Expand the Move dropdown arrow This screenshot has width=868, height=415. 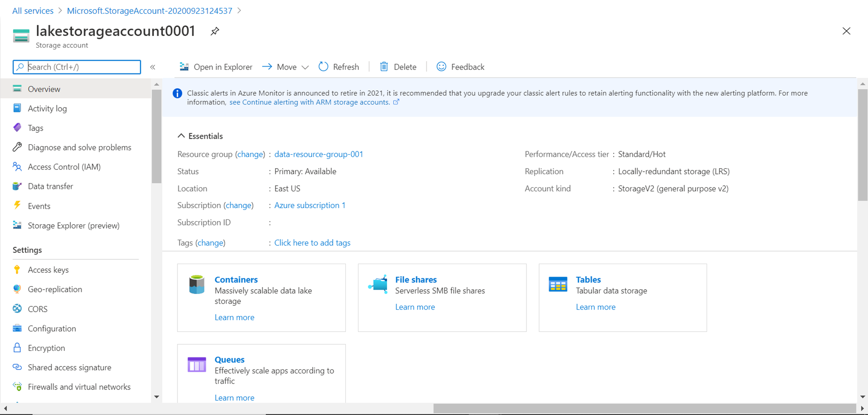[305, 67]
